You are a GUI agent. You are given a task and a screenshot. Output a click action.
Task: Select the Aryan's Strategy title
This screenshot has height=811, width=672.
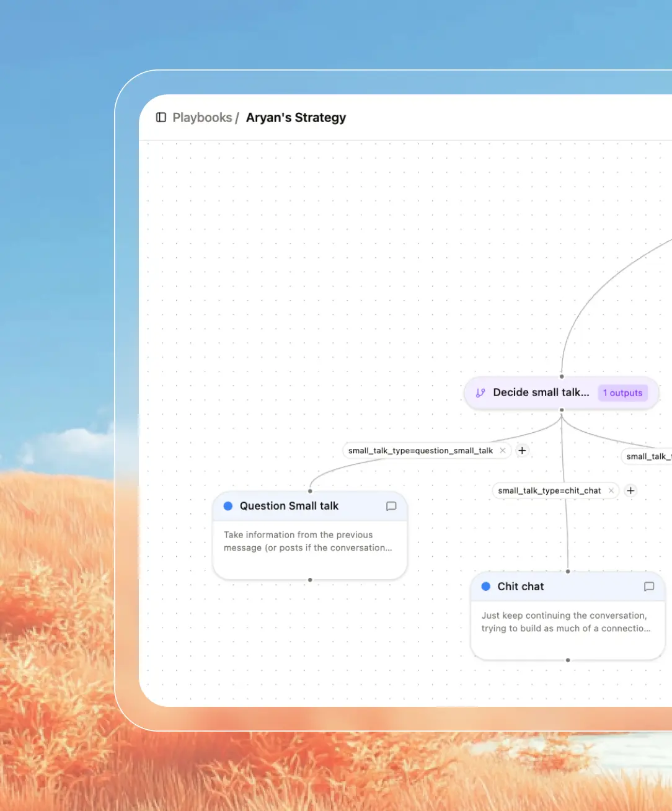pos(296,117)
